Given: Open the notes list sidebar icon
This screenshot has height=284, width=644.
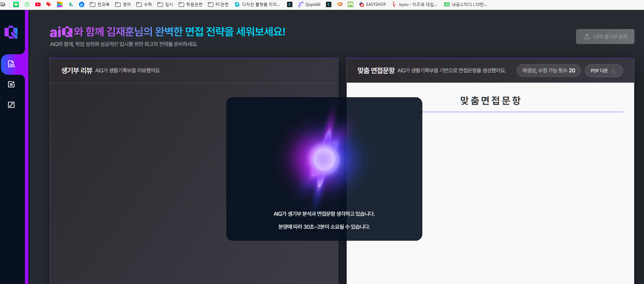Looking at the screenshot, I should click(x=11, y=84).
